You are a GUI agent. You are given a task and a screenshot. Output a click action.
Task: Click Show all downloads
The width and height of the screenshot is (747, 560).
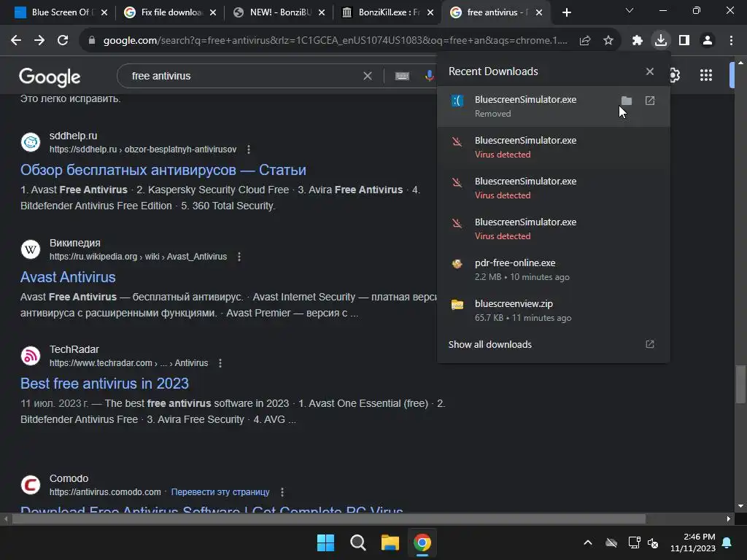pyautogui.click(x=489, y=344)
